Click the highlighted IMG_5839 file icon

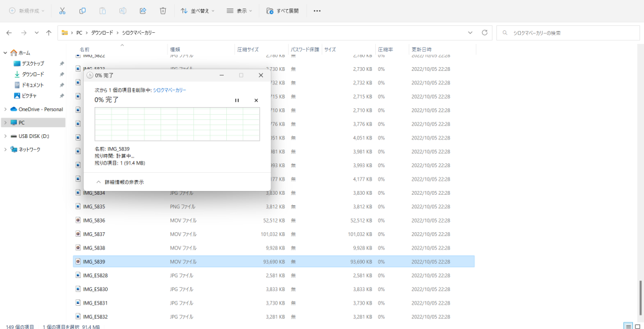pos(78,261)
